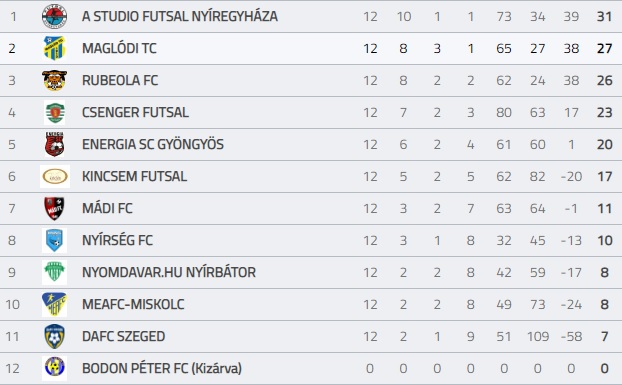
Task: Select the rank 7 row number
Action: (12, 209)
